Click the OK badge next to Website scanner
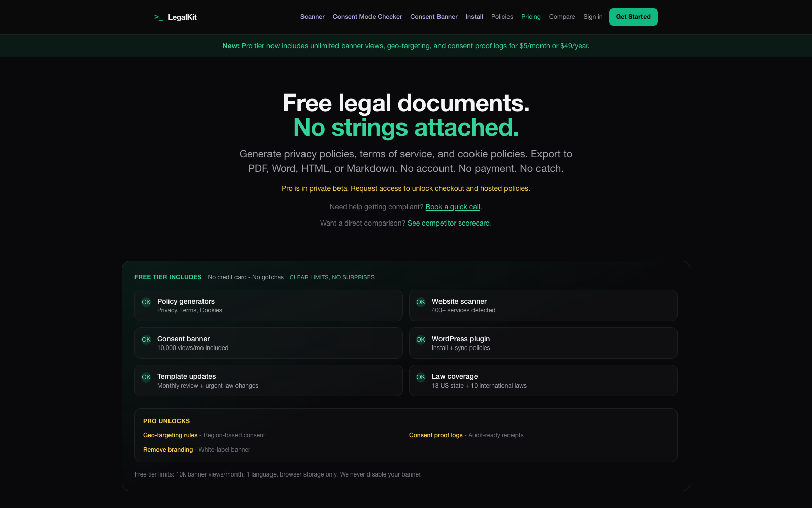 tap(420, 302)
